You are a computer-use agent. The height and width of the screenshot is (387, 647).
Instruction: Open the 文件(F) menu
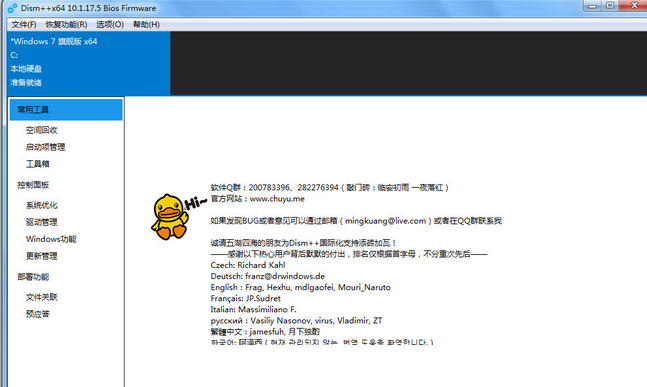tap(24, 25)
